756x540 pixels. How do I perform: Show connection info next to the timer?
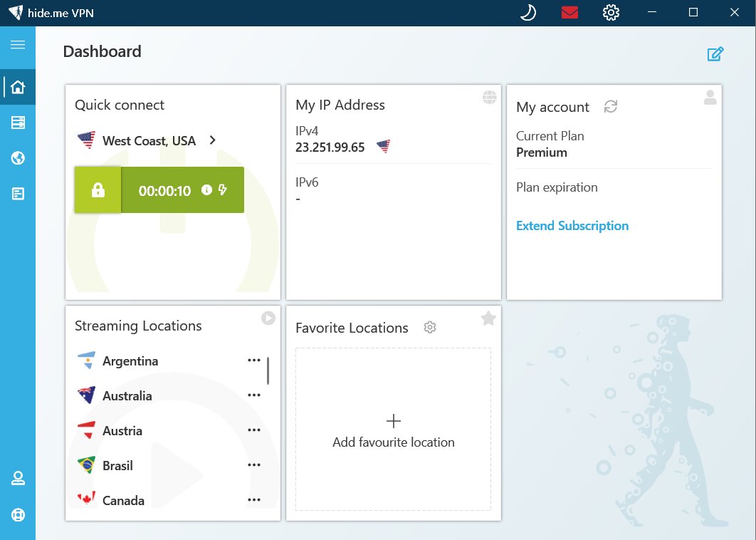[x=206, y=189]
